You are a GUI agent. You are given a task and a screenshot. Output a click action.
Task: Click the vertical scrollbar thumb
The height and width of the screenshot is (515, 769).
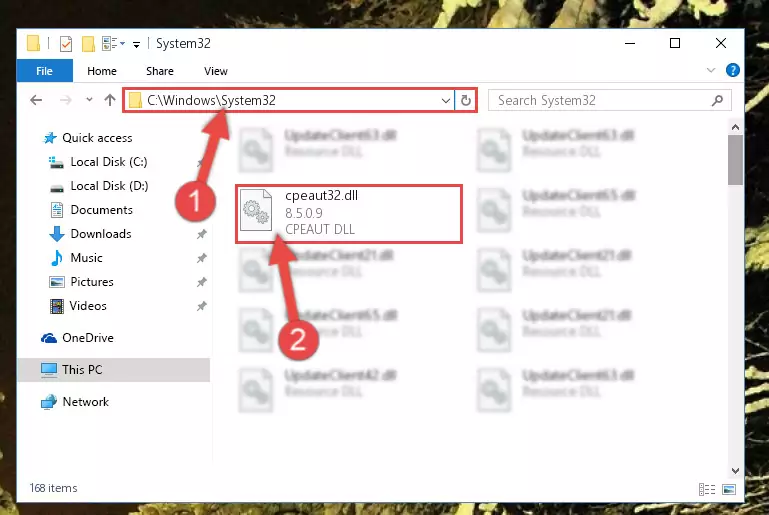735,160
